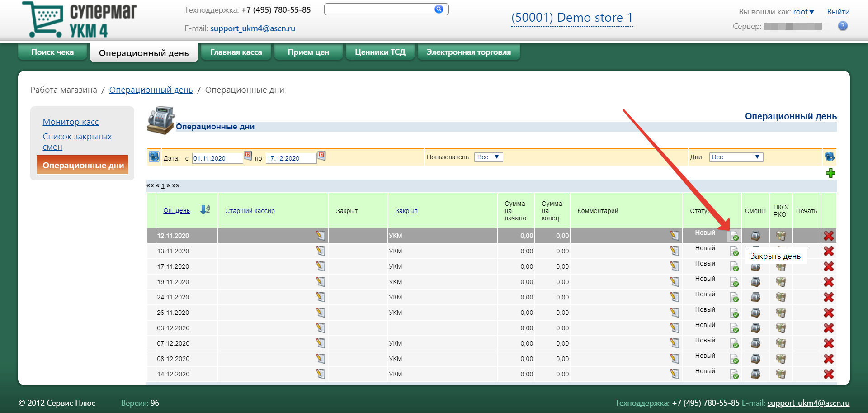Screen dimensions: 868x413
Task: Close day icon for 13.11.2020 row
Action: [734, 252]
